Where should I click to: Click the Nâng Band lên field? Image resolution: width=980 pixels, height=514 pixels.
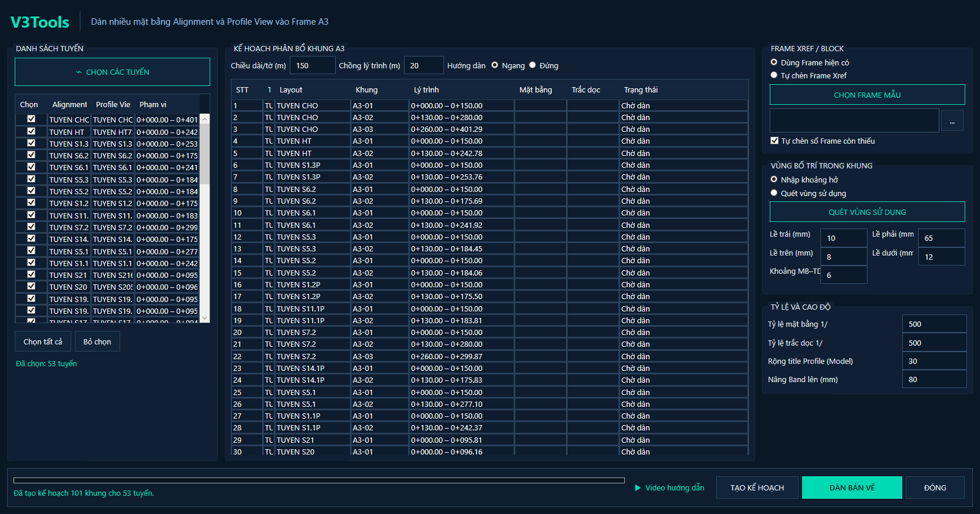point(935,379)
